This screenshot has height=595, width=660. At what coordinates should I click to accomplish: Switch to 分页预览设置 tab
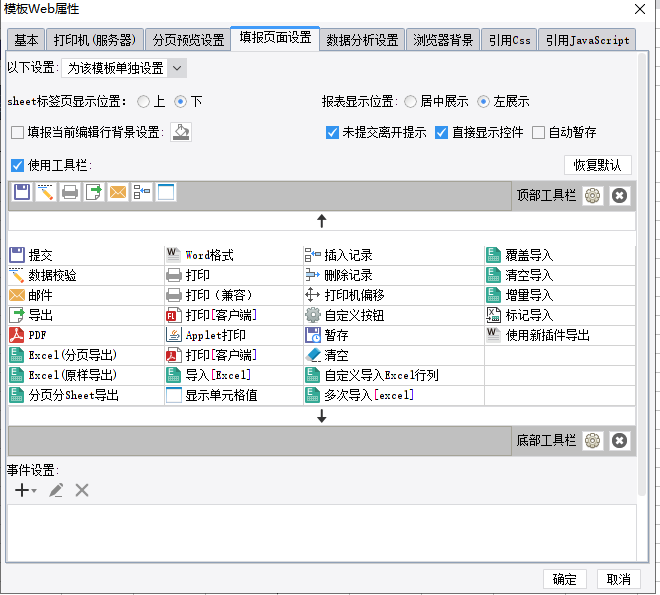[188, 40]
